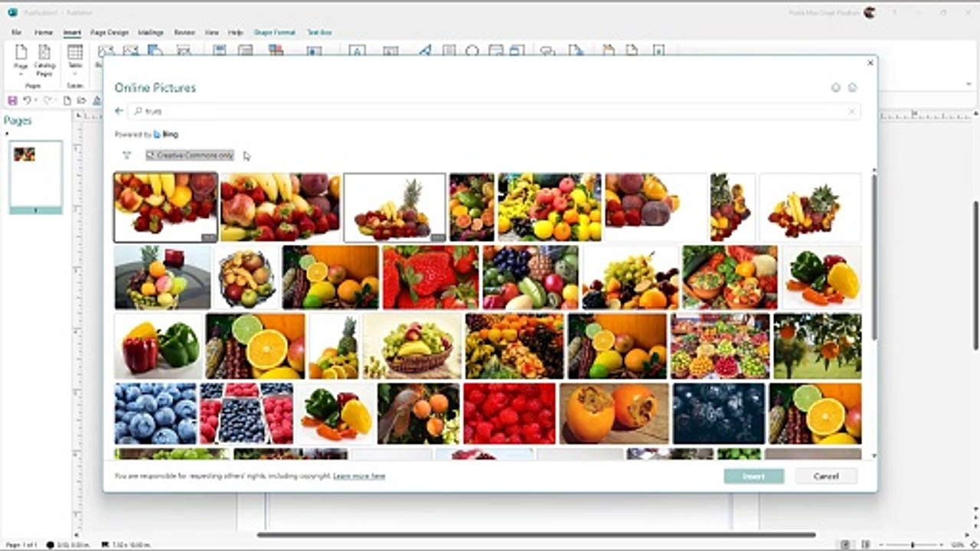
Task: Select the blueberries close-up picture
Action: [155, 414]
